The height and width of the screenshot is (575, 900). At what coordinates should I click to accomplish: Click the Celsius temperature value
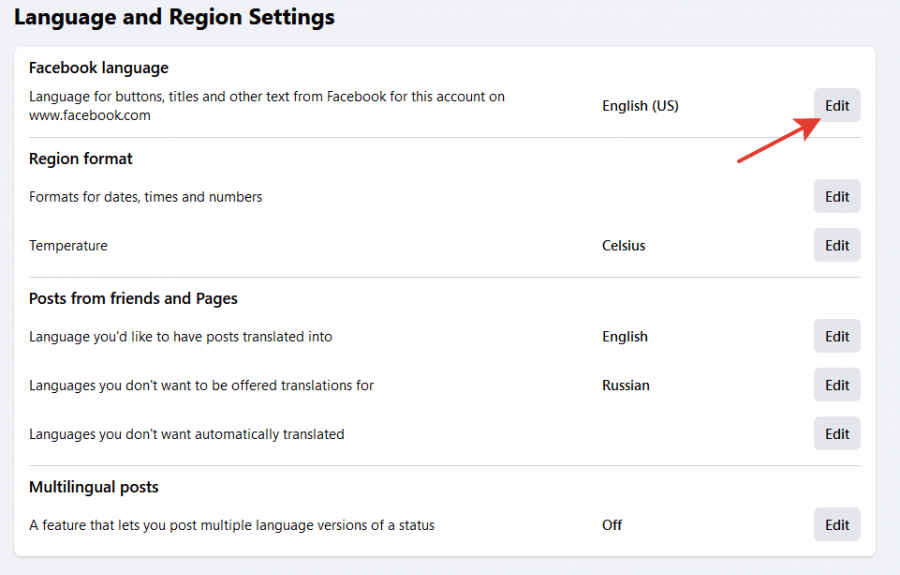coord(623,246)
